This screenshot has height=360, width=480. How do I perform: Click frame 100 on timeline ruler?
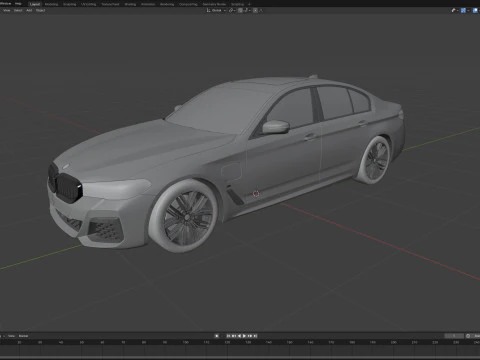[x=185, y=342]
